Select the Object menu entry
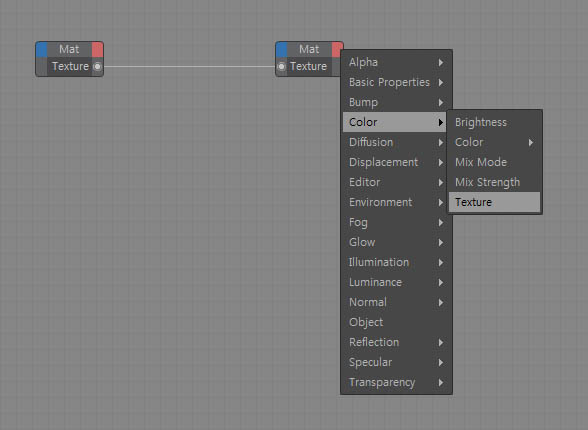588x430 pixels. [396, 322]
